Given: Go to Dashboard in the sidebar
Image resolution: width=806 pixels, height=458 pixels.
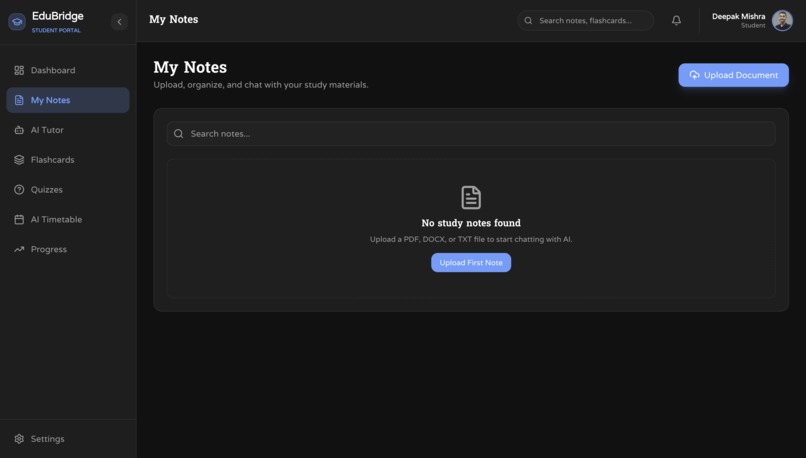Looking at the screenshot, I should pyautogui.click(x=68, y=70).
